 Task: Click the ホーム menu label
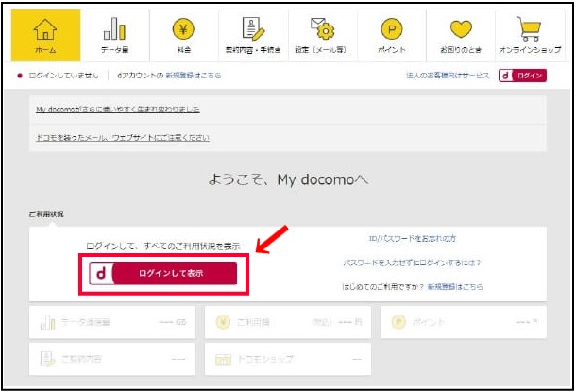[45, 50]
